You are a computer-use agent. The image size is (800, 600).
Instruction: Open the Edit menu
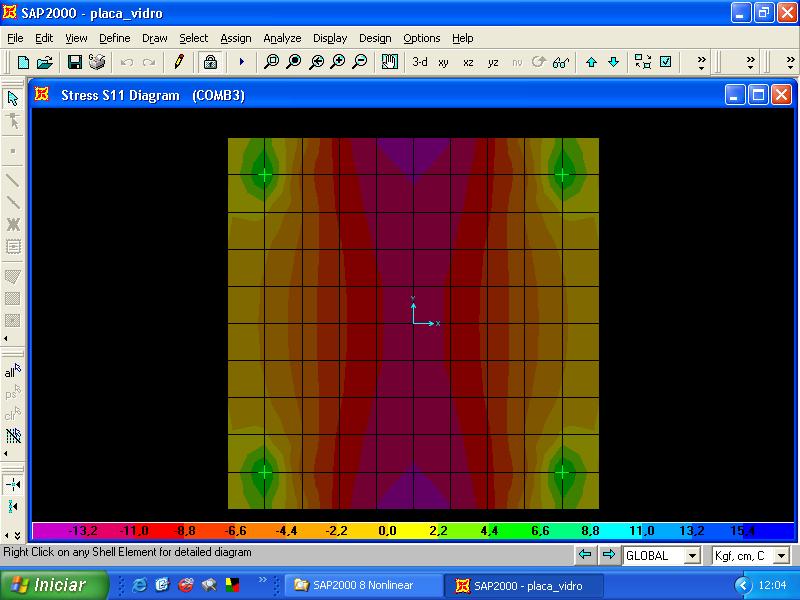tap(44, 38)
